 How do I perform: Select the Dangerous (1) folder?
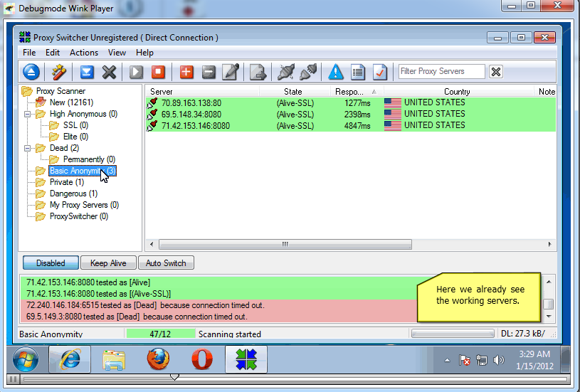73,194
